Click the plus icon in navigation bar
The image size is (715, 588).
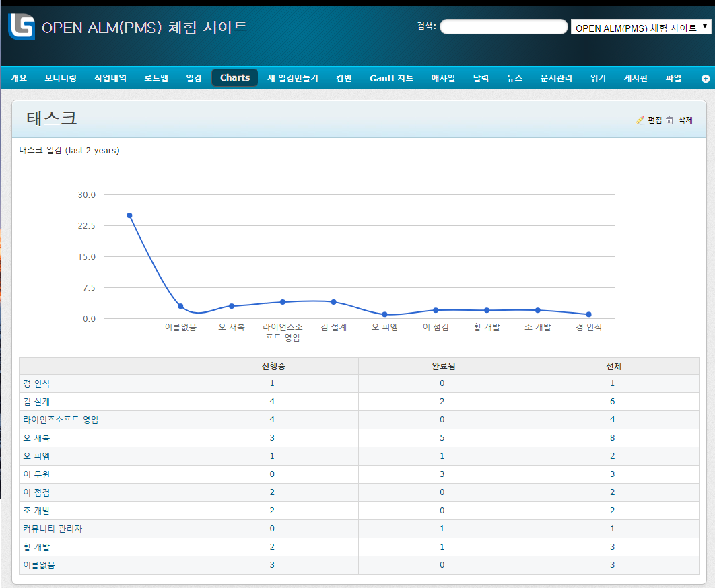(705, 79)
